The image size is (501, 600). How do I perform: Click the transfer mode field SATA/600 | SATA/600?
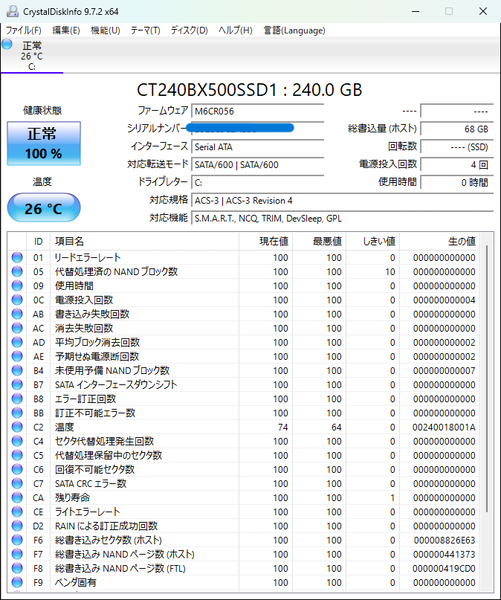[x=258, y=165]
